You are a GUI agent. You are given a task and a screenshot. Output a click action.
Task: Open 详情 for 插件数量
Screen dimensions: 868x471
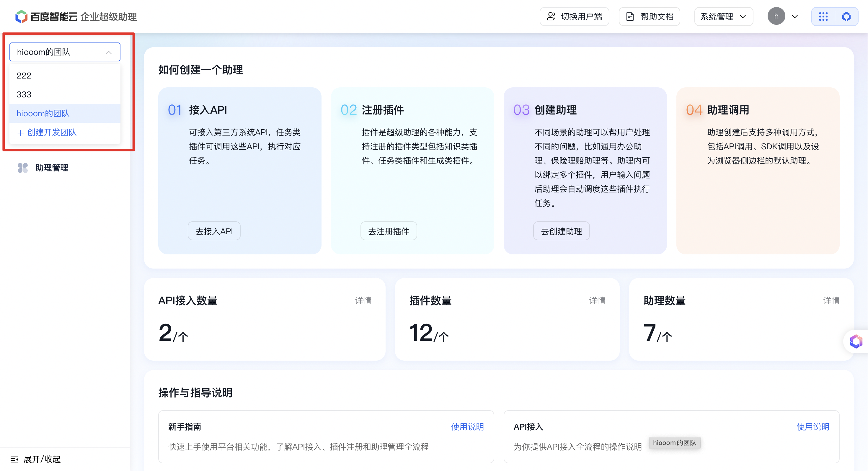coord(597,300)
